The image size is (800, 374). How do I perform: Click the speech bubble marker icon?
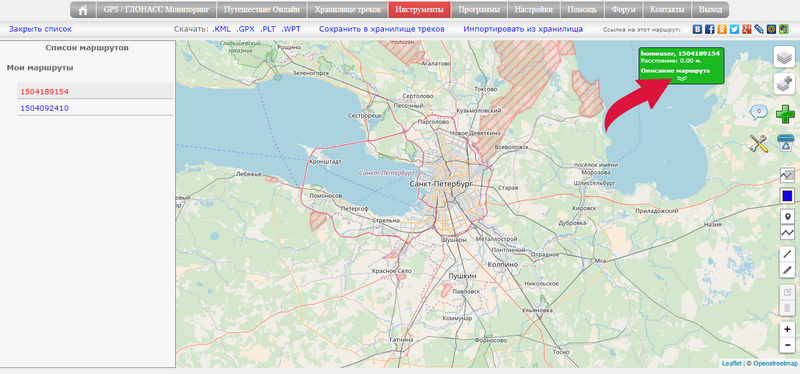[758, 112]
